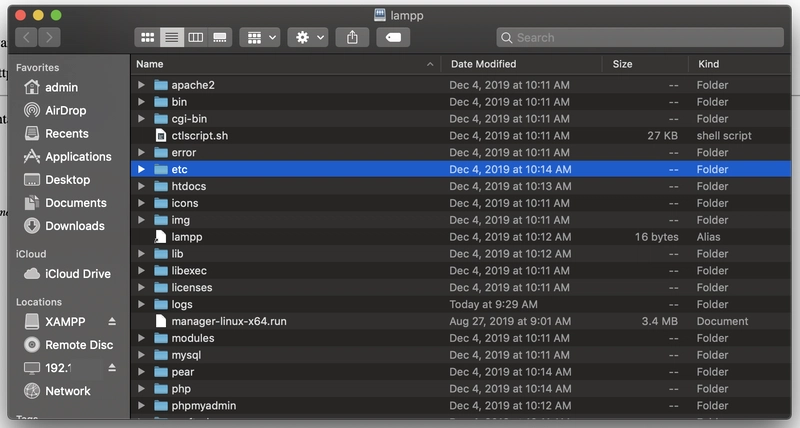
Task: Eject the 192.1 network server
Action: coord(112,368)
